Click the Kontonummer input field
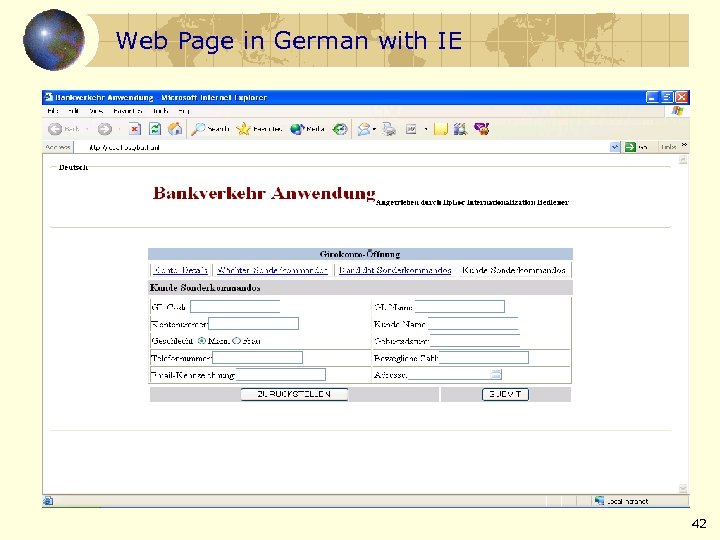Viewport: 720px width, 540px height. tap(253, 324)
